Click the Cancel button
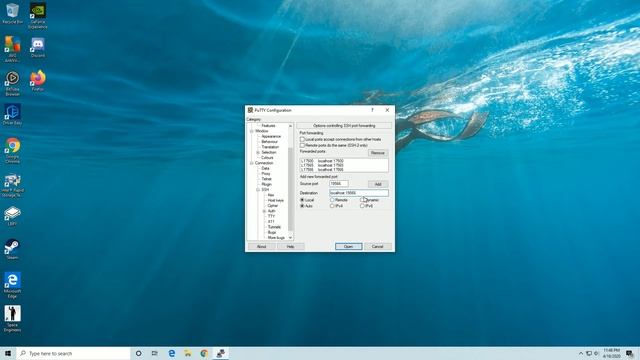 pos(377,247)
